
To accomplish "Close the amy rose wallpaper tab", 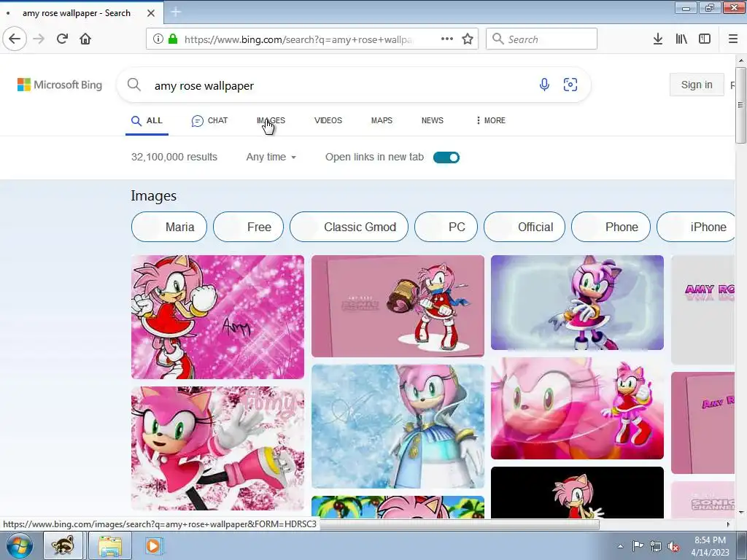I will [151, 13].
